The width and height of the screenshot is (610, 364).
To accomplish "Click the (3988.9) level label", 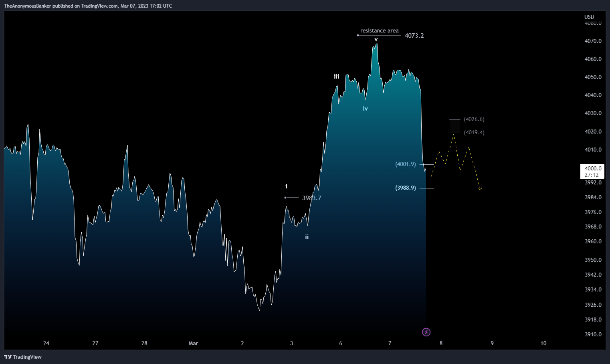I will (406, 188).
